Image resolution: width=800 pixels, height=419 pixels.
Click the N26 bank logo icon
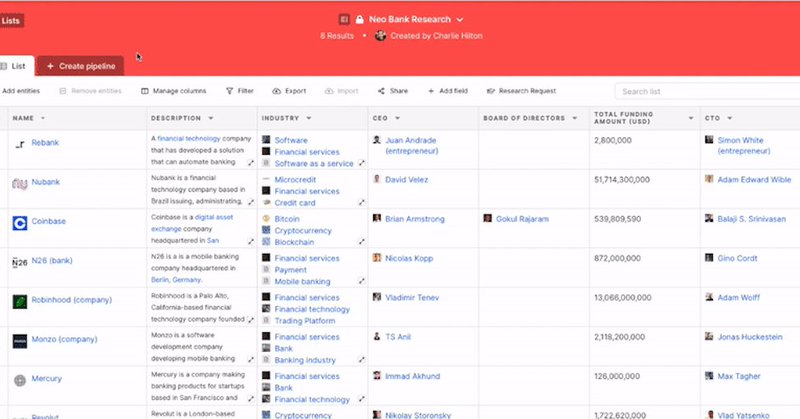19,262
